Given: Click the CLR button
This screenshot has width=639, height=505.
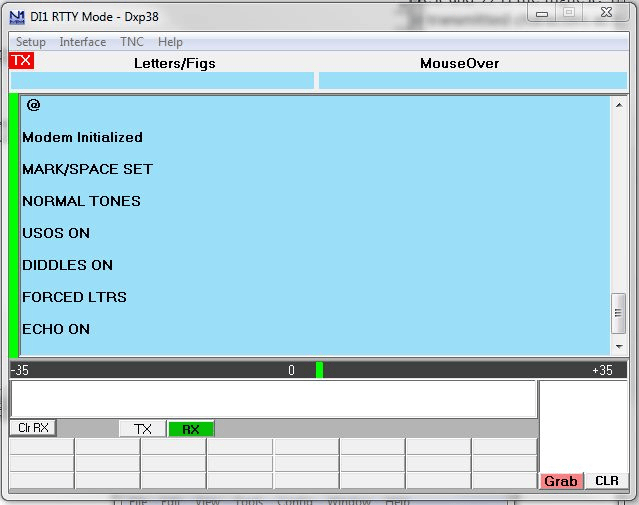Looking at the screenshot, I should click(x=606, y=481).
